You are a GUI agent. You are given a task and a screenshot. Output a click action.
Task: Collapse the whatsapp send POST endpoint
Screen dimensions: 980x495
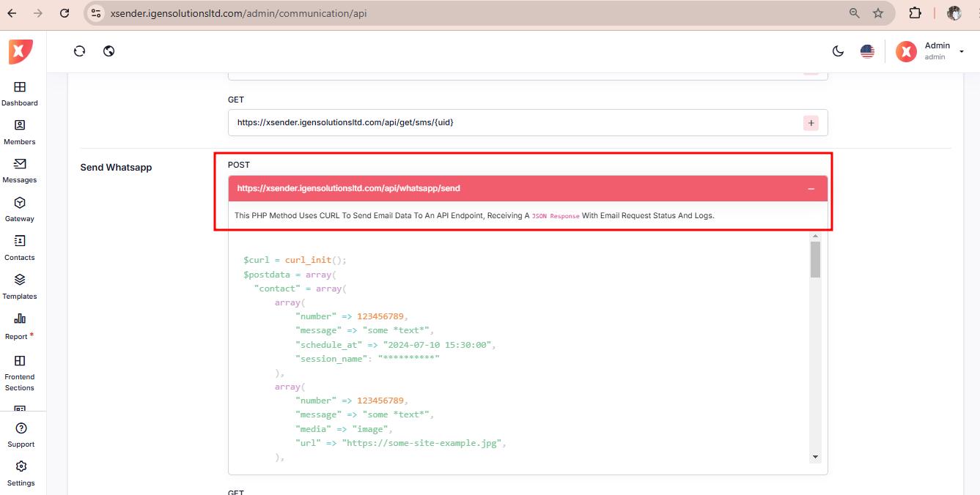tap(811, 189)
